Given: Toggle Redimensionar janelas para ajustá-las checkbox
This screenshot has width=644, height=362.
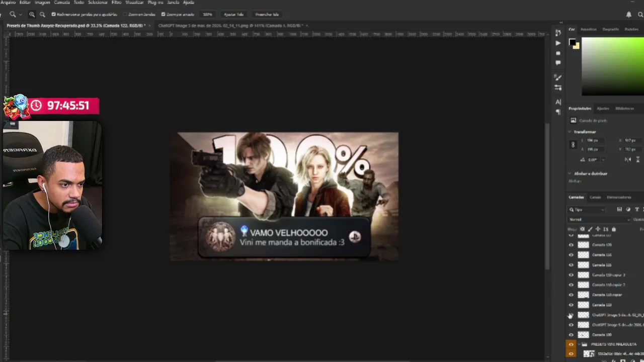Looking at the screenshot, I should click(54, 15).
